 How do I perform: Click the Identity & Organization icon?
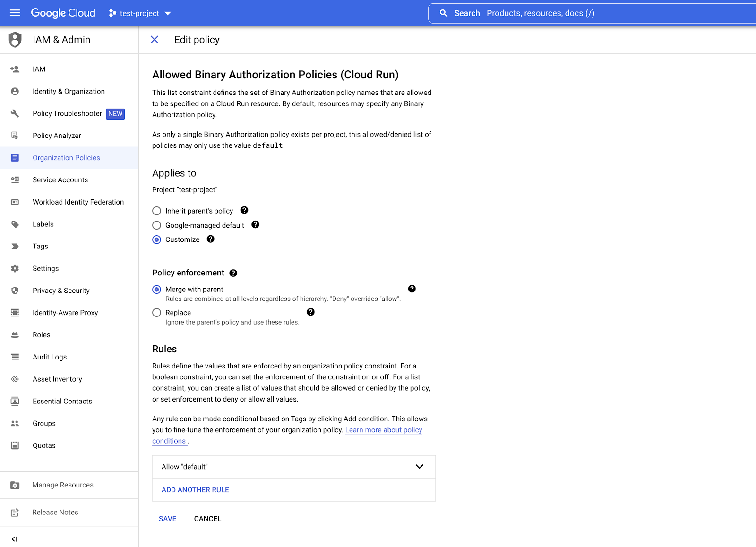coord(15,91)
